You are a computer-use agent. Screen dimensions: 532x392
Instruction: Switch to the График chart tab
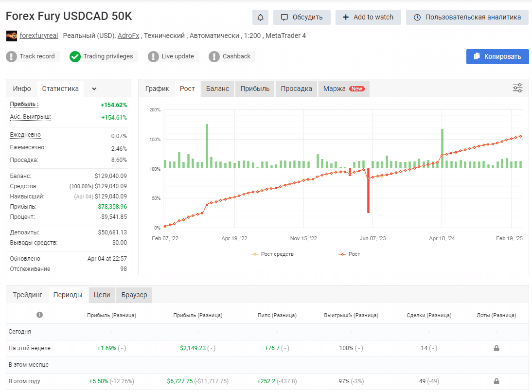tap(157, 89)
